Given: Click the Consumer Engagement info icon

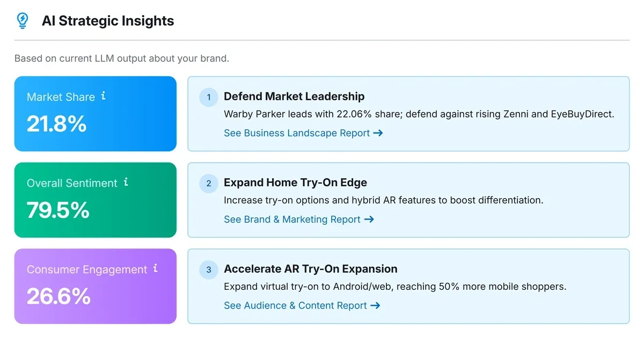Looking at the screenshot, I should pyautogui.click(x=156, y=268).
